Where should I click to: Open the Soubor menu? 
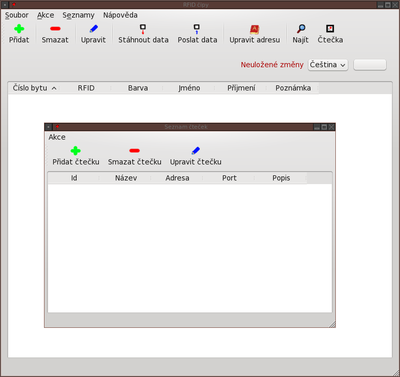click(x=17, y=15)
